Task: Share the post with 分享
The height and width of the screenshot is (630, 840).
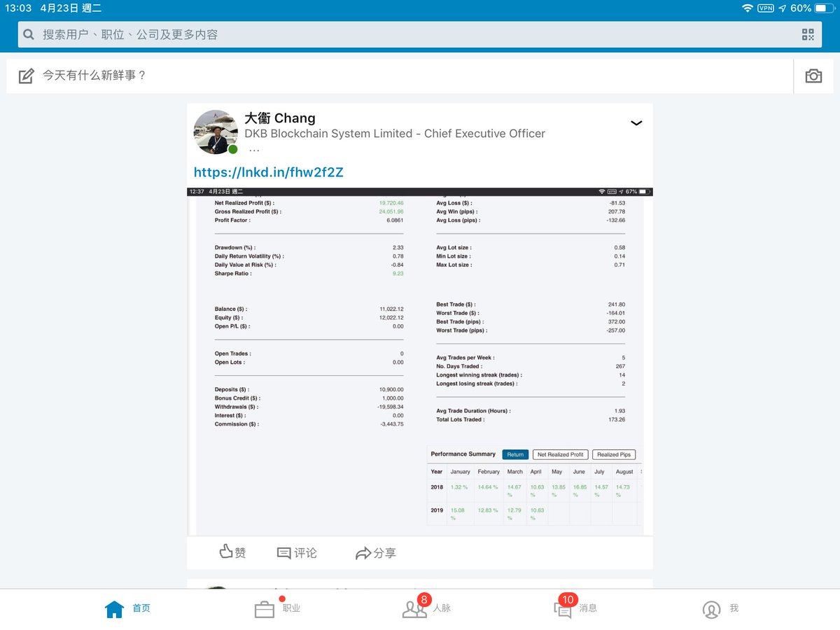Action: click(375, 553)
